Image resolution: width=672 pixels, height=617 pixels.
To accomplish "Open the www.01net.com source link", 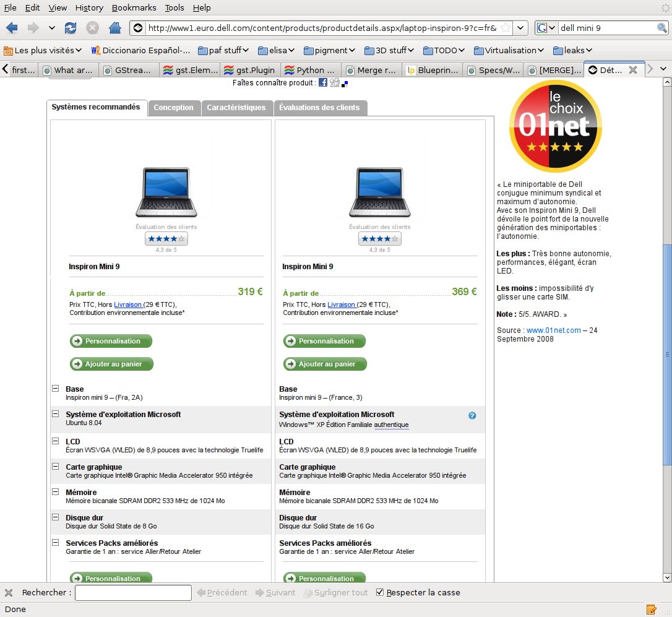I will coord(553,330).
